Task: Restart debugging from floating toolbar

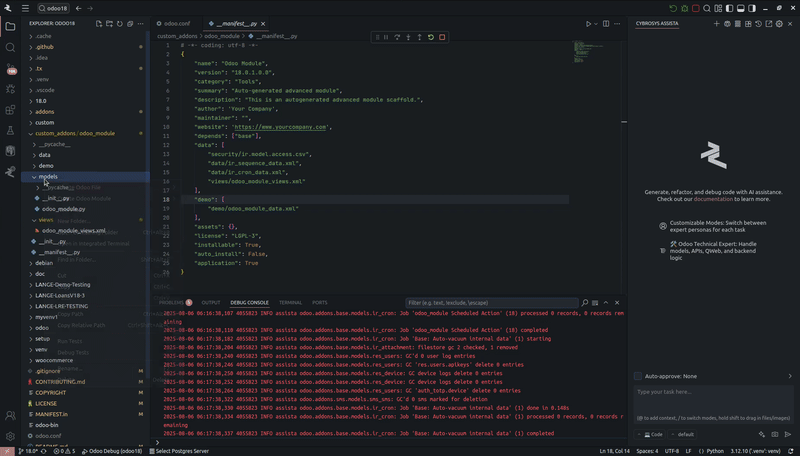Action: point(431,37)
